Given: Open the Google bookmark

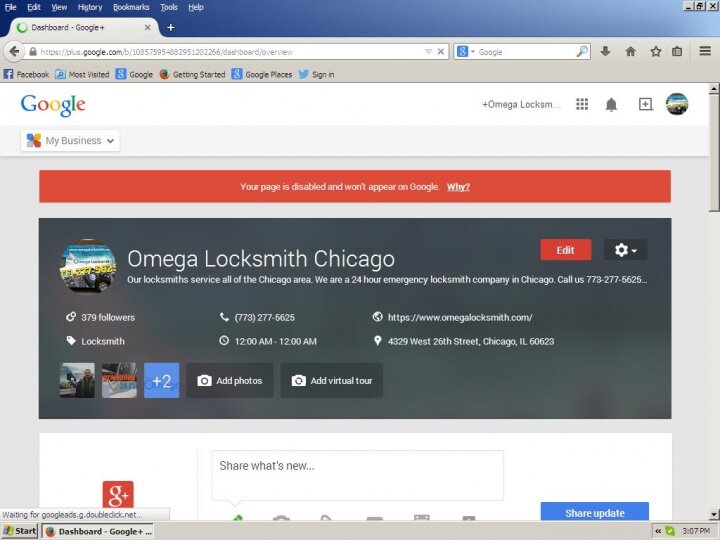Looking at the screenshot, I should [x=134, y=74].
